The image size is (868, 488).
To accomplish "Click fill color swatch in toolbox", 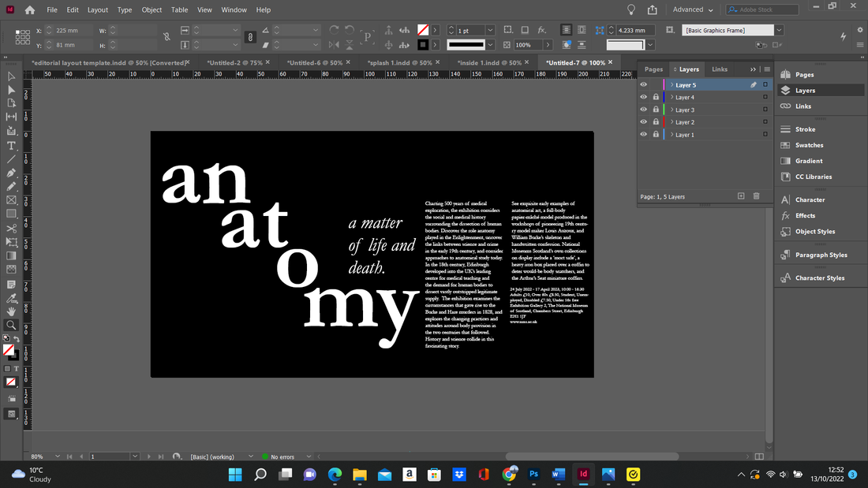I will pyautogui.click(x=8, y=350).
